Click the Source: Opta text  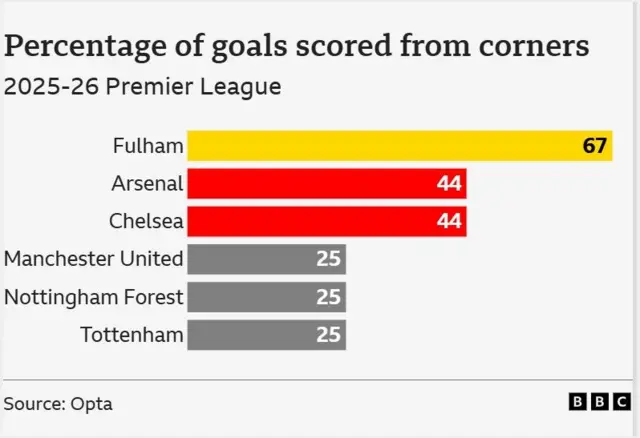click(58, 404)
